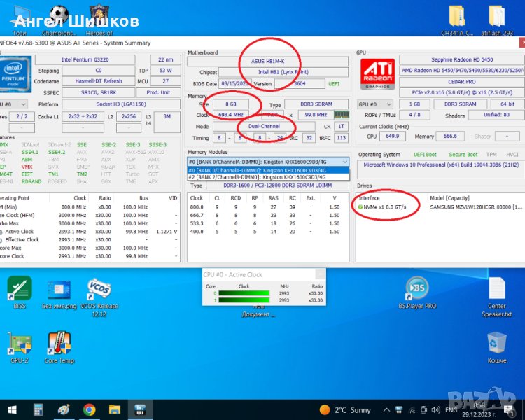Launch Core Temp from the desktop
Image resolution: width=525 pixels, height=420 pixels.
[59, 347]
